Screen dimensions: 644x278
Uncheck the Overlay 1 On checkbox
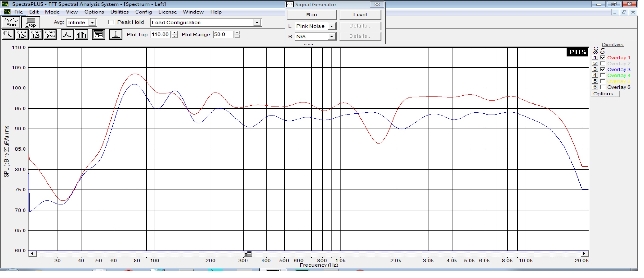[x=603, y=58]
